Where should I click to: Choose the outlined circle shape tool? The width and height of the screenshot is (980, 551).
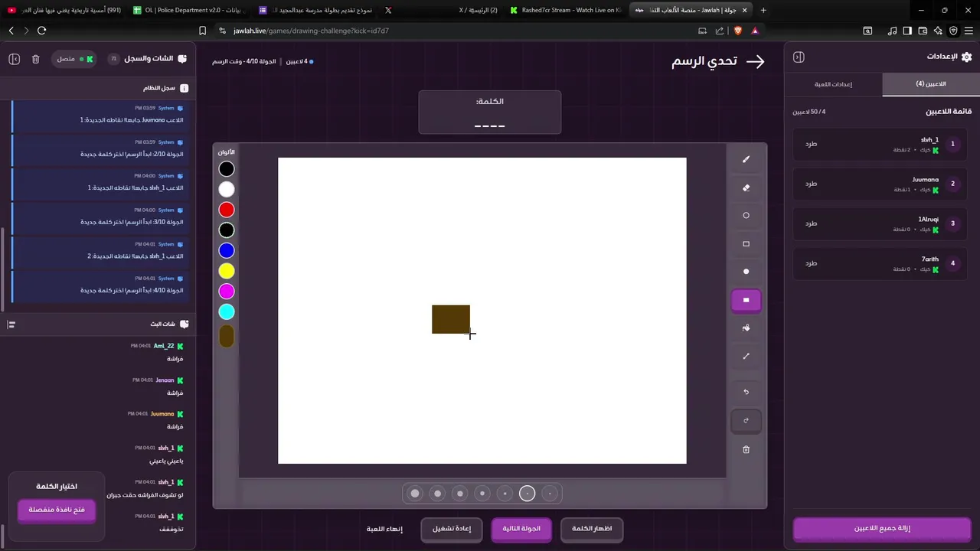[746, 216]
